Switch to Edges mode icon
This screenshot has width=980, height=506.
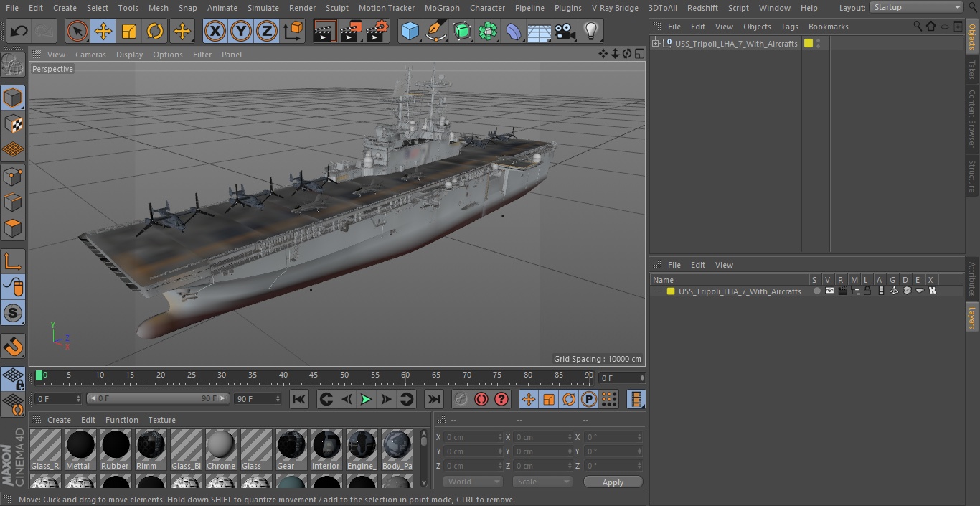coord(13,202)
